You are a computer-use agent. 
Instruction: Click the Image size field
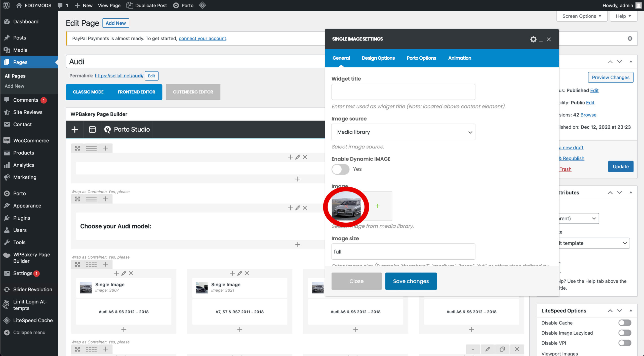tap(403, 252)
